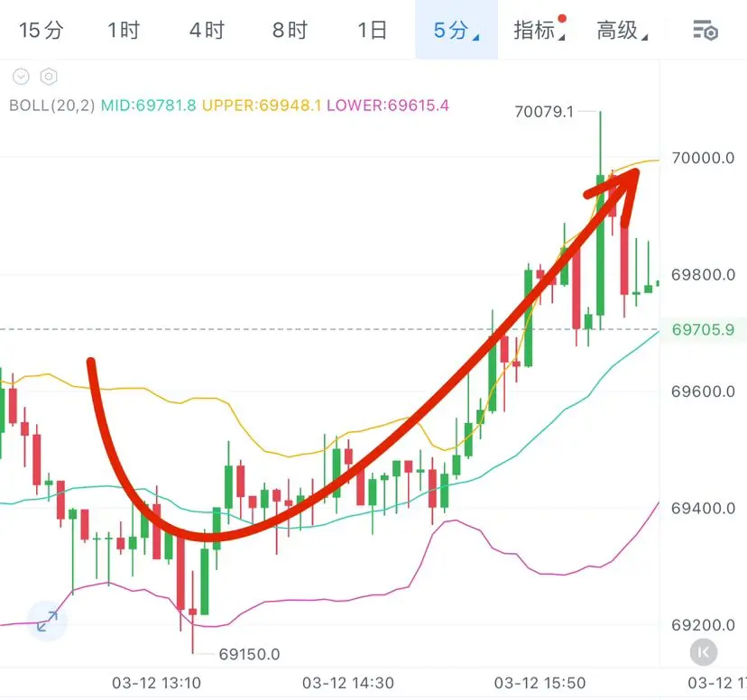Open the chart settings list icon
747x700 pixels.
[705, 31]
